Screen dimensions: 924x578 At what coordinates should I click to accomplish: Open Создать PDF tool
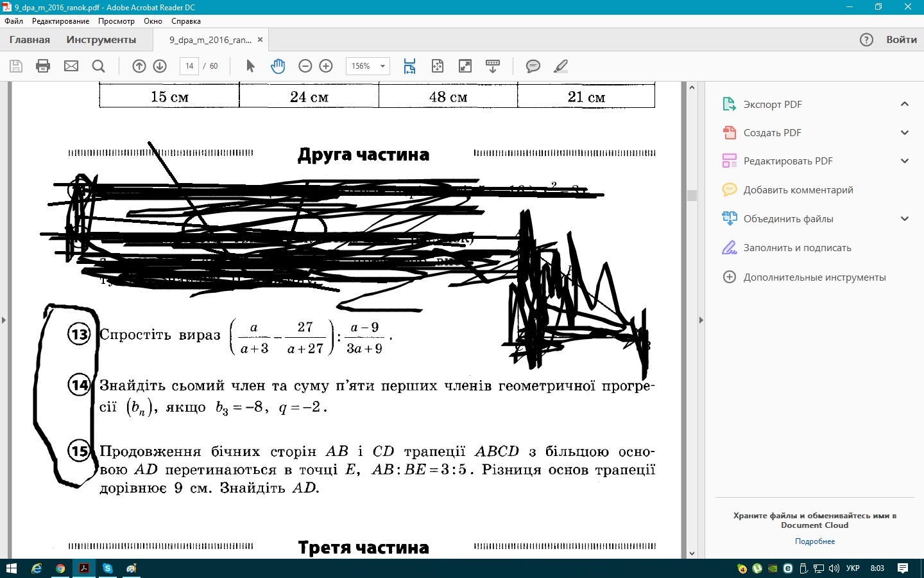(x=773, y=133)
